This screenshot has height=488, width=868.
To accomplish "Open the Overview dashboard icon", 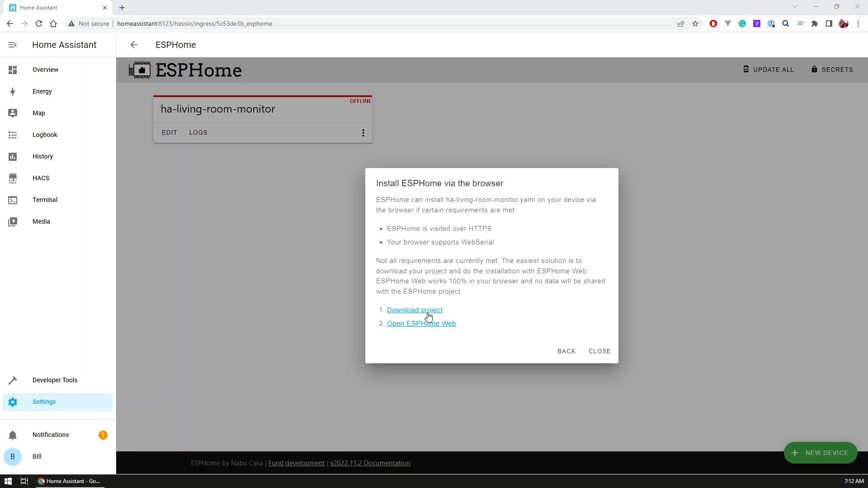I will 13,70.
